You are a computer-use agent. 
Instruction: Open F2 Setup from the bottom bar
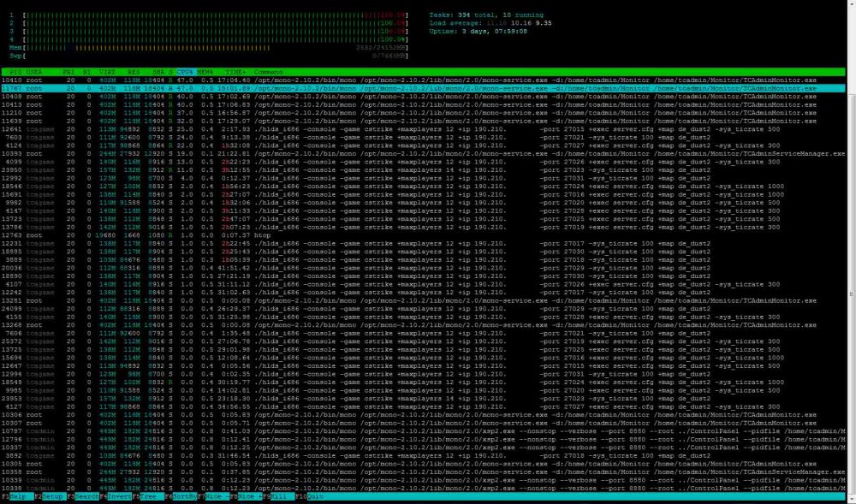tap(51, 497)
